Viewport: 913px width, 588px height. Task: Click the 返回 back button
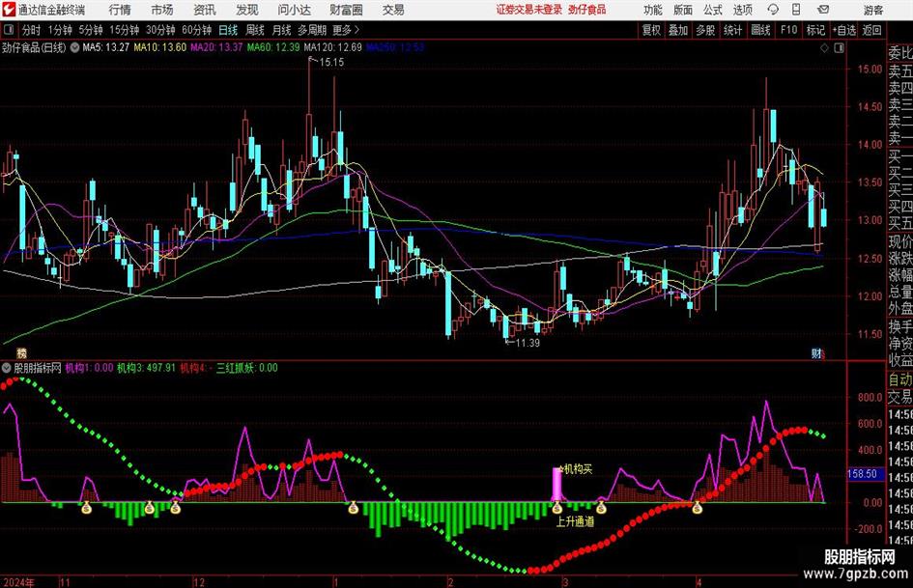pos(871,30)
